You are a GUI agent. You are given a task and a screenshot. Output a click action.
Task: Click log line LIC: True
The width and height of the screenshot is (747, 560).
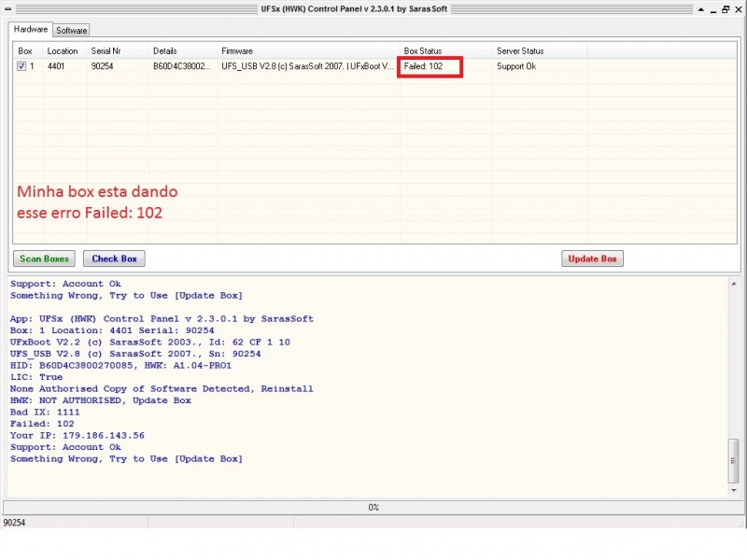point(36,377)
